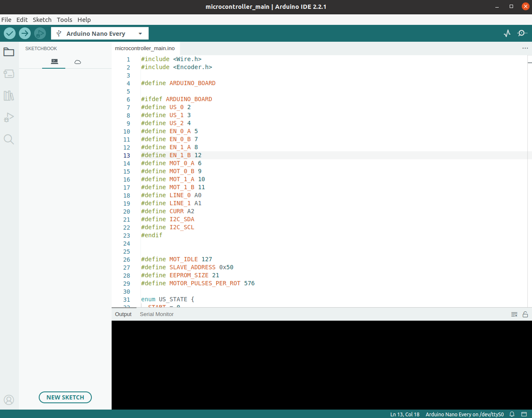Toggle the output scroll lock icon
532x418 pixels.
[x=525, y=314]
